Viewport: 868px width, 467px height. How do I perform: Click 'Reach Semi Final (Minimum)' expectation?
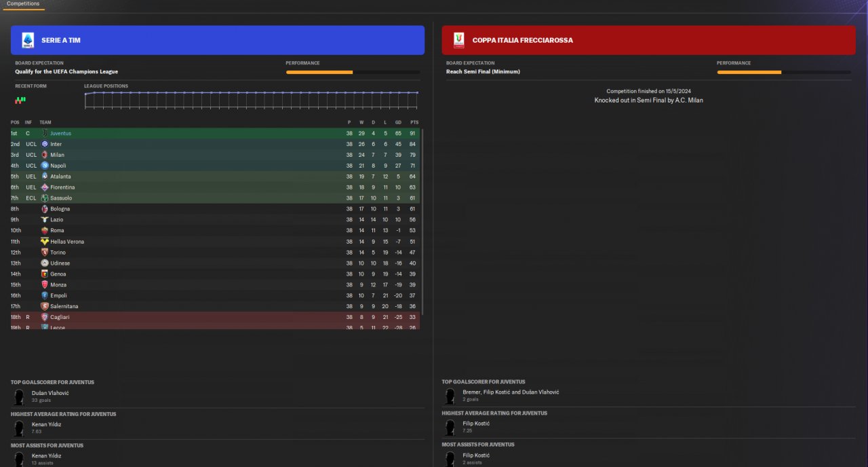pyautogui.click(x=483, y=71)
